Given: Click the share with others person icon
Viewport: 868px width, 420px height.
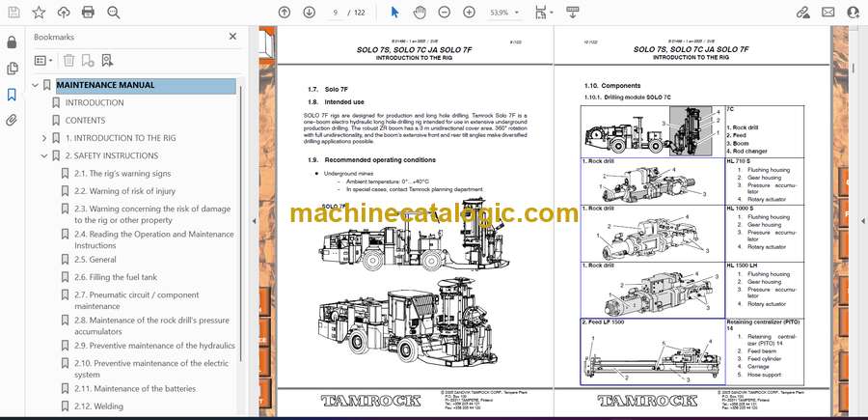Looking at the screenshot, I should pos(854,13).
